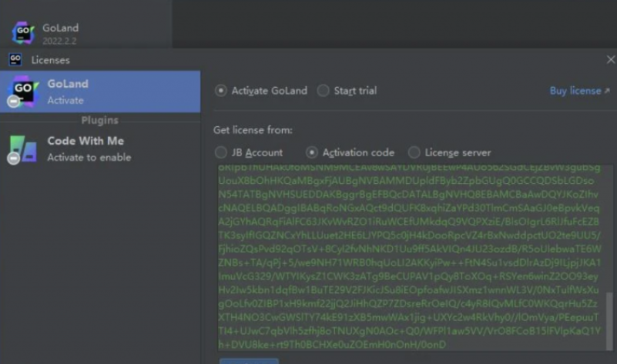Click the small GO icon beside Licenses
Screen dimensions: 617x364
pyautogui.click(x=15, y=60)
